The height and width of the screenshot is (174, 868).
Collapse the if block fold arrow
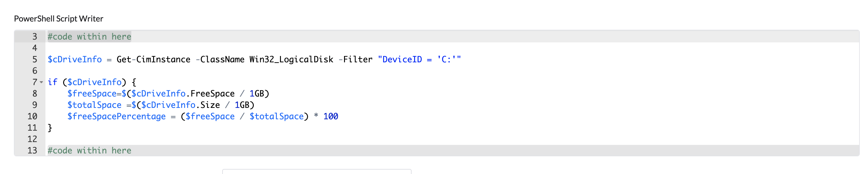[x=41, y=82]
